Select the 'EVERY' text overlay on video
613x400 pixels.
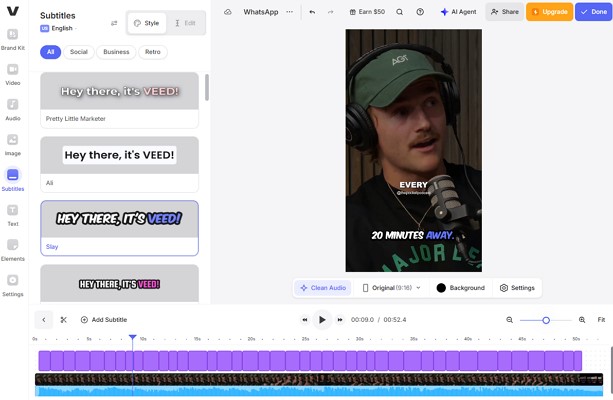(413, 185)
